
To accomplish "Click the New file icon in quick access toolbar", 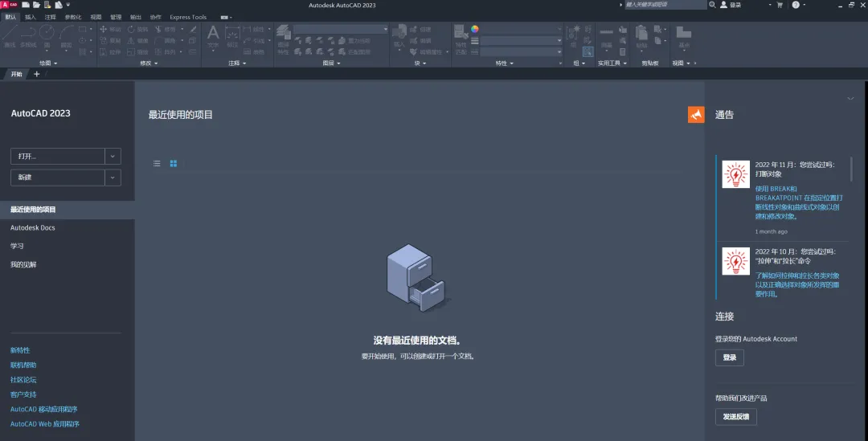I will pyautogui.click(x=26, y=5).
